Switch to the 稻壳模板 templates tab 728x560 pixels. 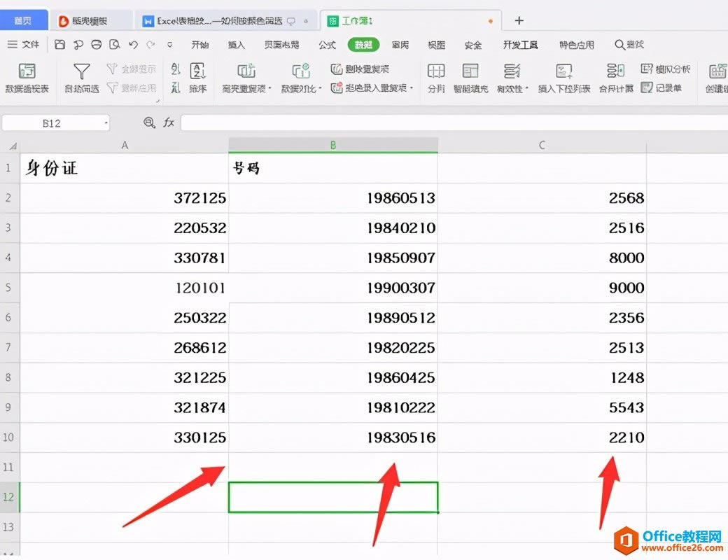[90, 21]
